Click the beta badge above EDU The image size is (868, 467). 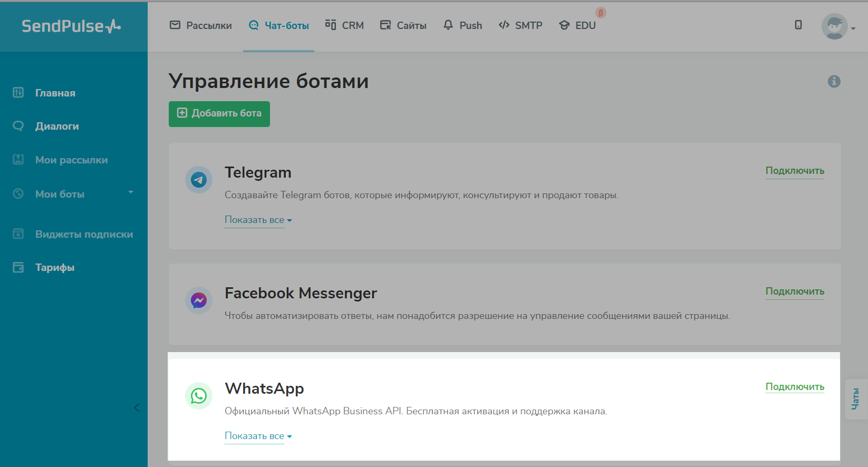tap(601, 13)
